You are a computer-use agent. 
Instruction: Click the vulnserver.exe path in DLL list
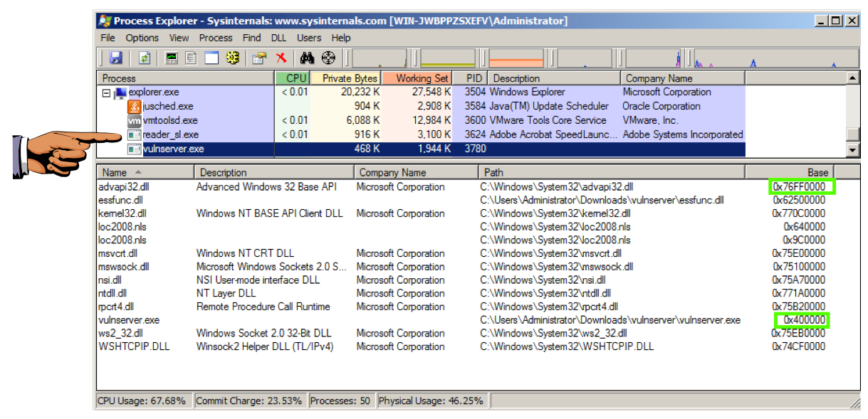[x=610, y=320]
